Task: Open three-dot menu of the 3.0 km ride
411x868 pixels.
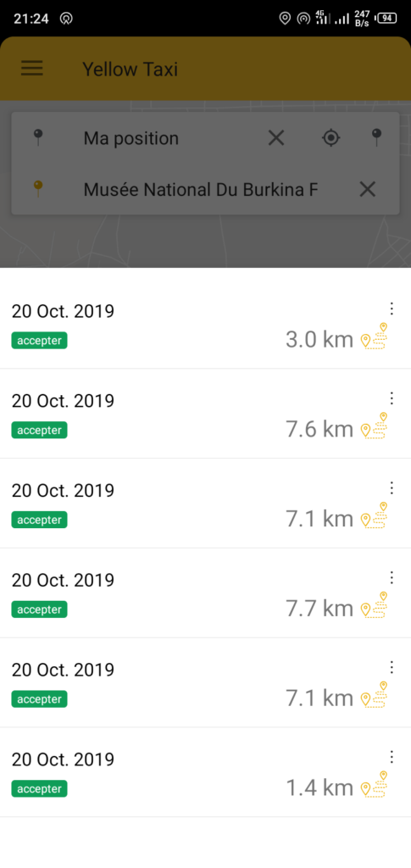Action: coord(392,309)
